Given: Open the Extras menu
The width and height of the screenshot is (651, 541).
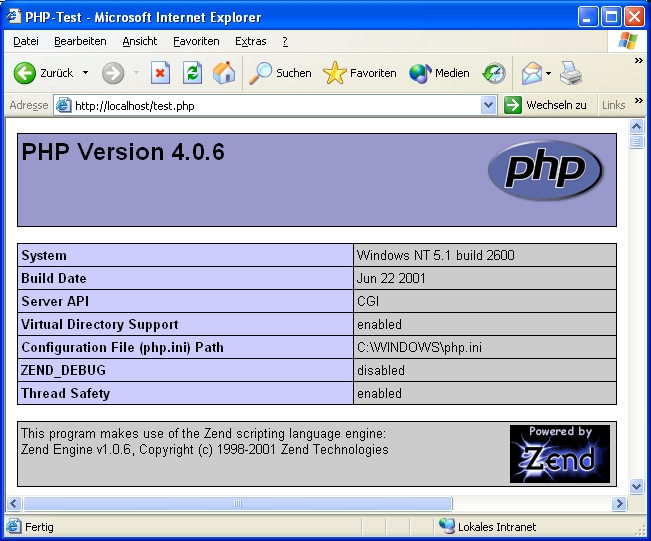Looking at the screenshot, I should [250, 41].
